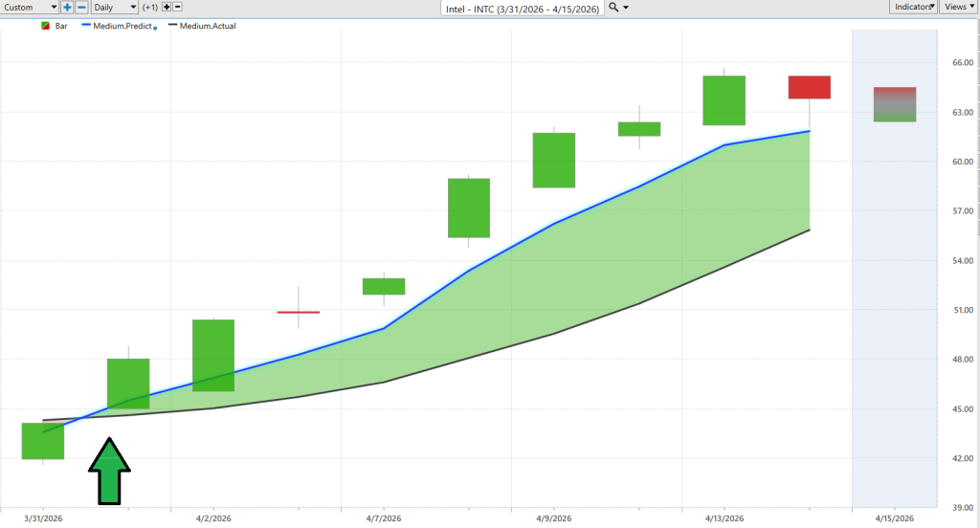Click the red candlestick bar before 4/15/2026
This screenshot has width=980, height=528.
pos(810,87)
